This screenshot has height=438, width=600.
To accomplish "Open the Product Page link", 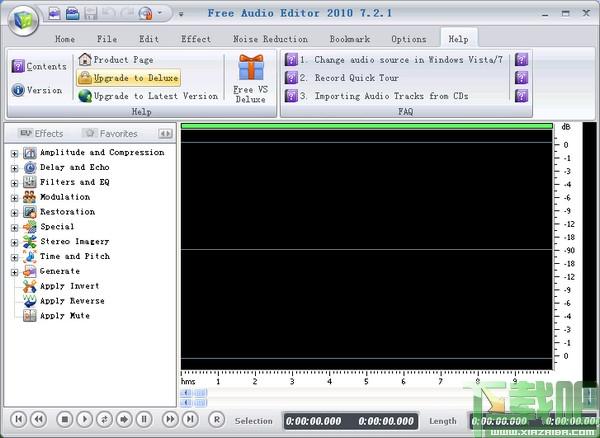I will tap(116, 60).
